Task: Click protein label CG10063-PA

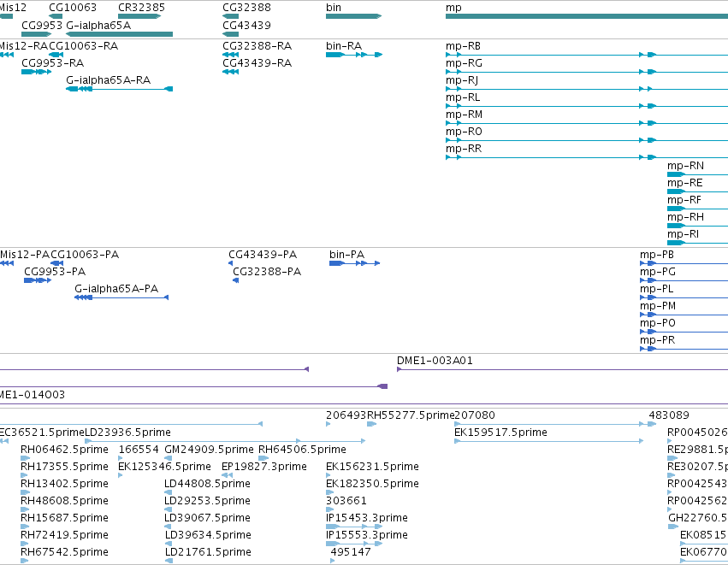Action: (85, 255)
